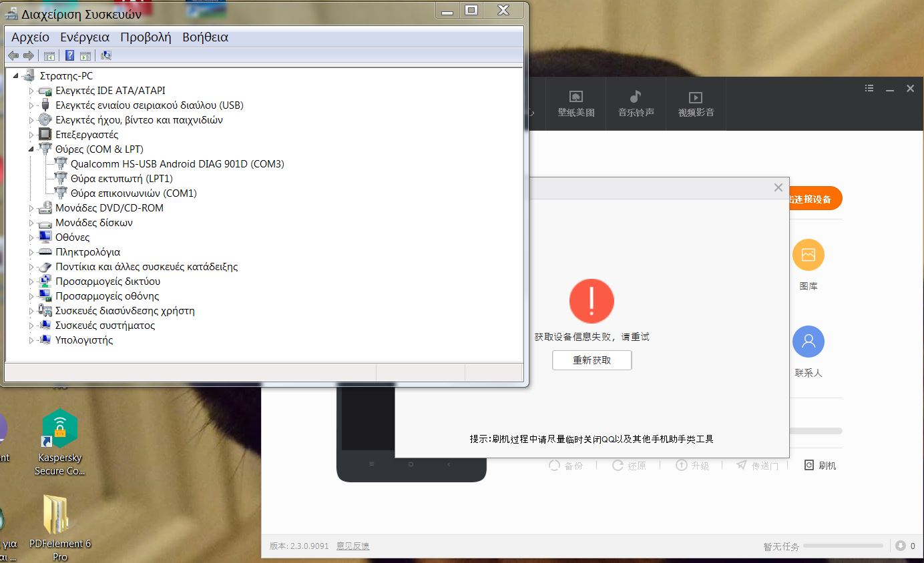Viewport: 924px width, 563px height.
Task: Click the 重新获取 retry button
Action: click(x=592, y=360)
